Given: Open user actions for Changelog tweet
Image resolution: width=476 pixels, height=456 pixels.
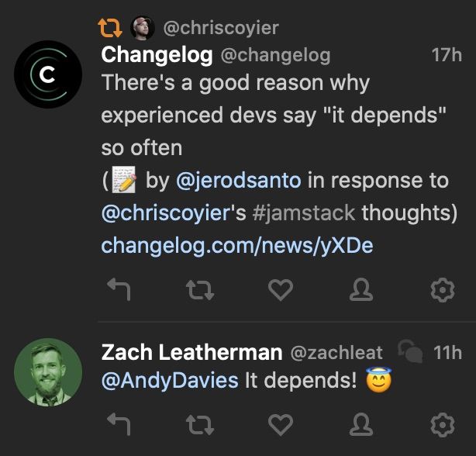Looking at the screenshot, I should click(x=362, y=291).
